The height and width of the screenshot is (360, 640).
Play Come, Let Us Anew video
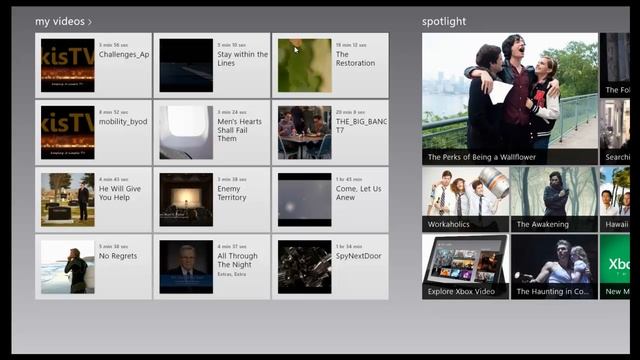pyautogui.click(x=330, y=200)
